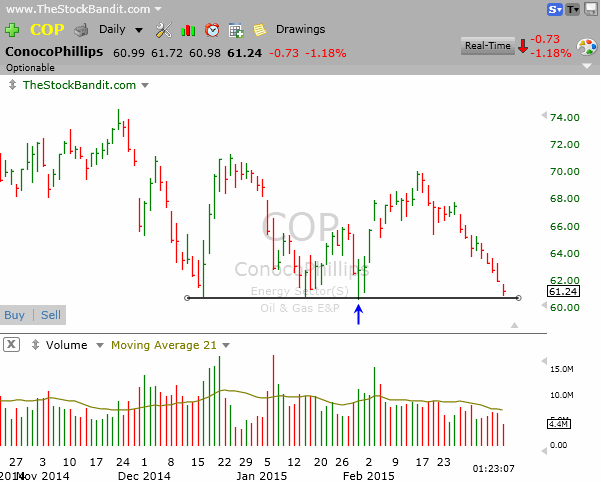Click the Moving Average 21 label
Screen dimensions: 601x482
164,345
